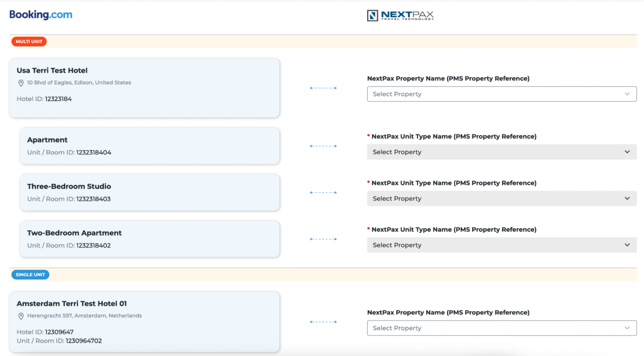Select Hotel ID 12323184 text
This screenshot has width=644, height=356.
click(x=44, y=99)
